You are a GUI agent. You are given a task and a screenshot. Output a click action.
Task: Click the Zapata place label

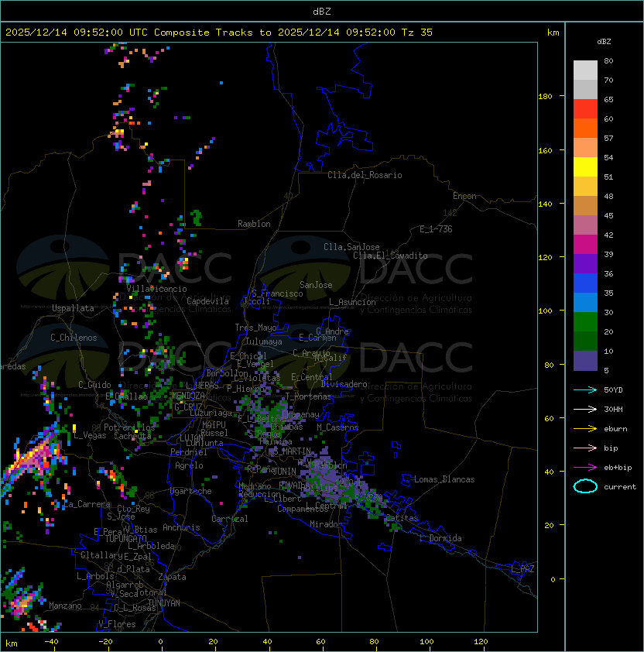click(172, 577)
